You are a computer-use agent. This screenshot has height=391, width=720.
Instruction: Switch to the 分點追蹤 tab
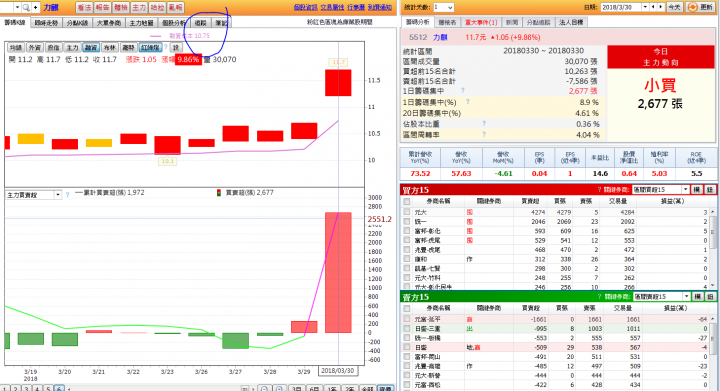tap(538, 22)
